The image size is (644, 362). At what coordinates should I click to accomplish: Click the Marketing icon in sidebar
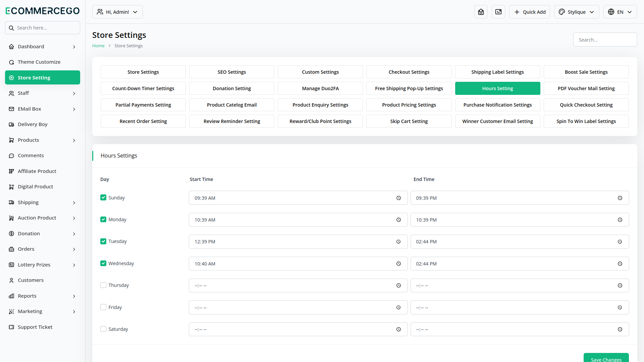11,311
